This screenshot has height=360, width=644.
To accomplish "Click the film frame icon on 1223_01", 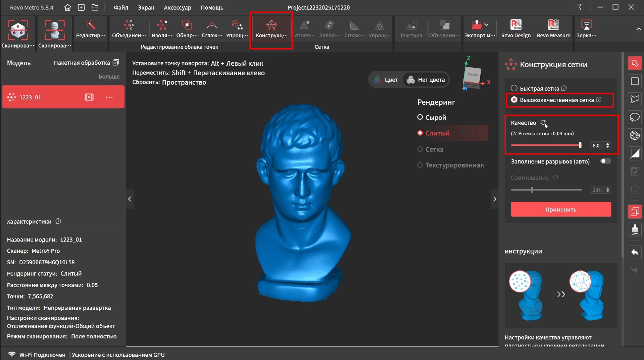I will click(x=89, y=97).
